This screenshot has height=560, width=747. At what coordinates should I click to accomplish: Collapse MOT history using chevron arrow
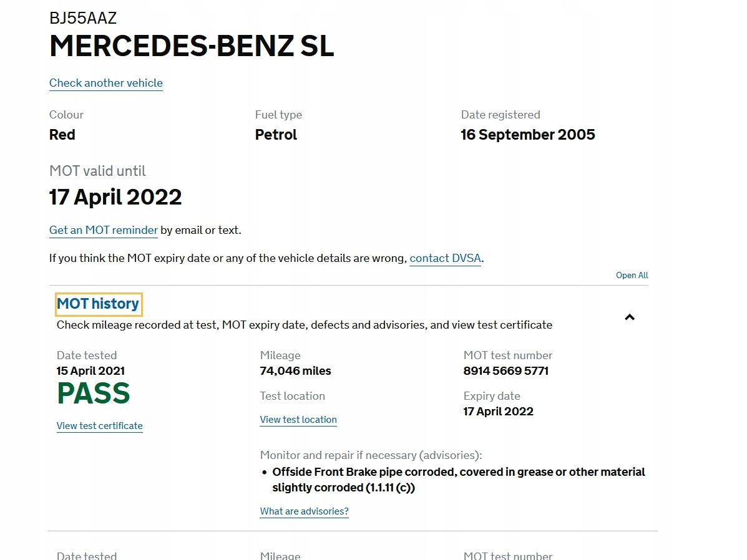pyautogui.click(x=630, y=317)
